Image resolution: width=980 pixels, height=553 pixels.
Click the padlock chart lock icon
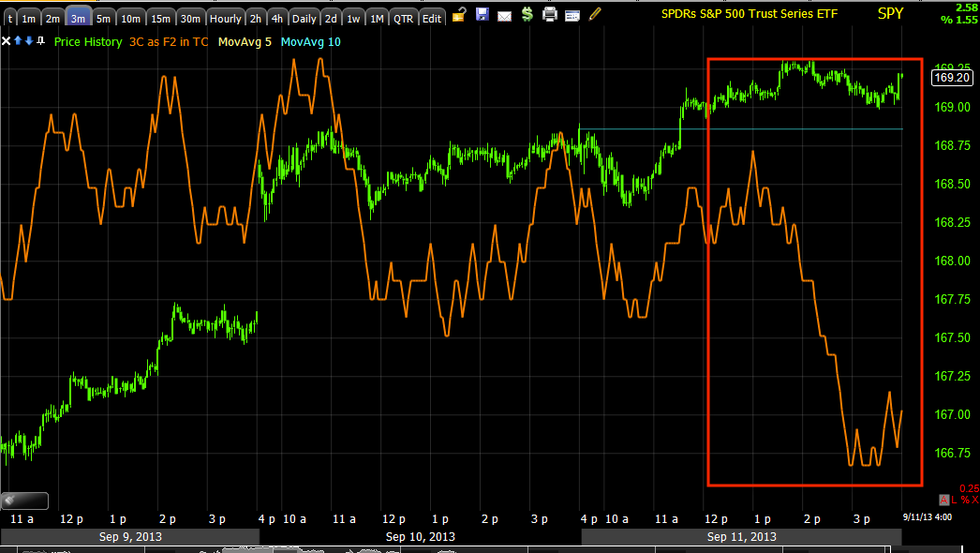point(459,14)
